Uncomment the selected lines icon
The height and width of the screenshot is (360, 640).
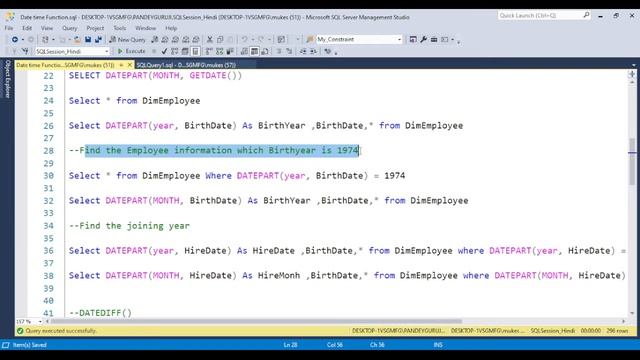pos(289,51)
